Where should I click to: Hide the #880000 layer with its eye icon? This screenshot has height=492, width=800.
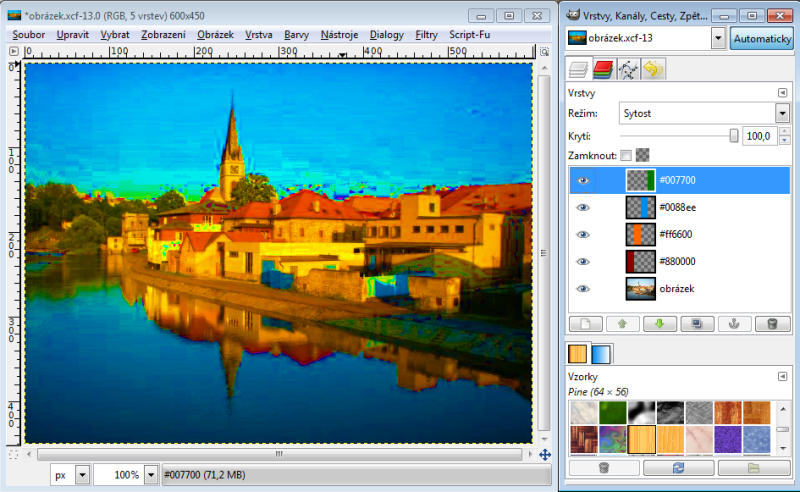pyautogui.click(x=583, y=261)
